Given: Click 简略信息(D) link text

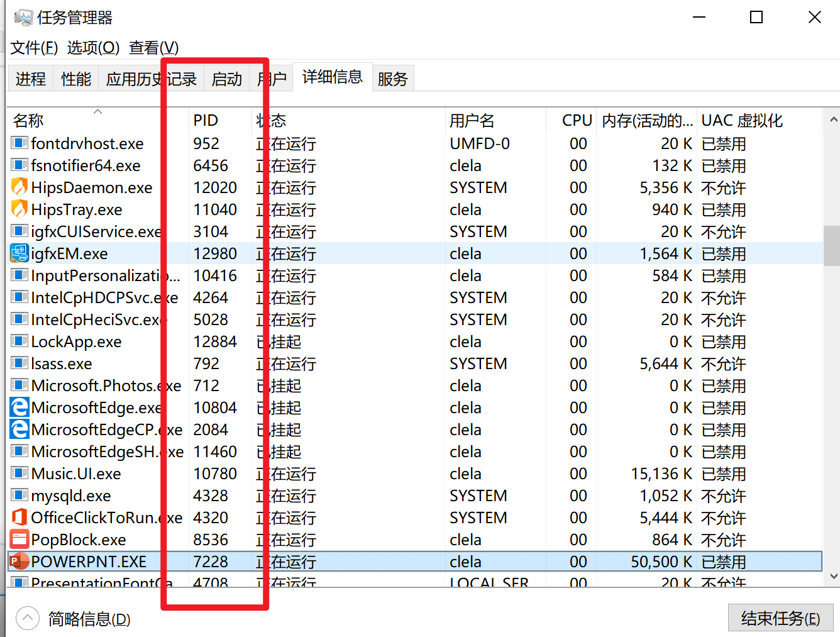Looking at the screenshot, I should click(x=89, y=619).
